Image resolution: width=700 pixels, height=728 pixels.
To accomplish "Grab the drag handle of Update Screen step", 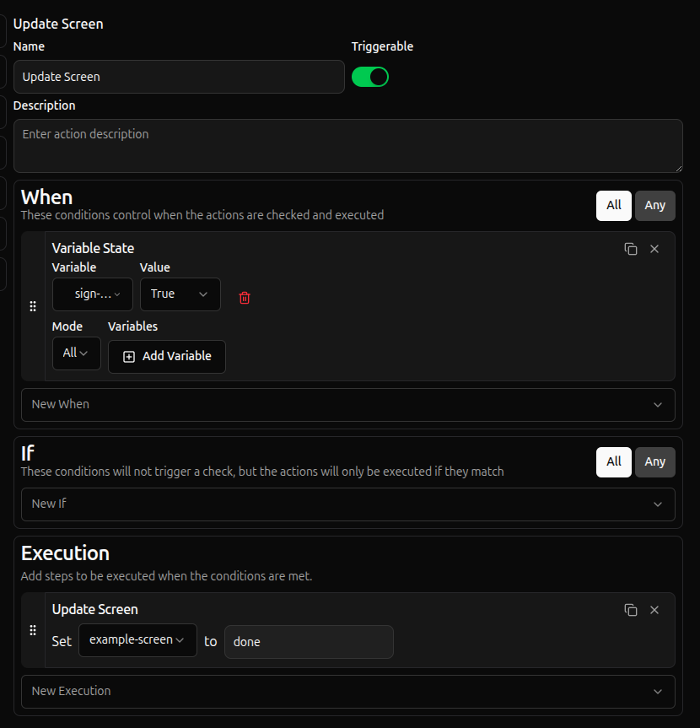I will tap(33, 630).
